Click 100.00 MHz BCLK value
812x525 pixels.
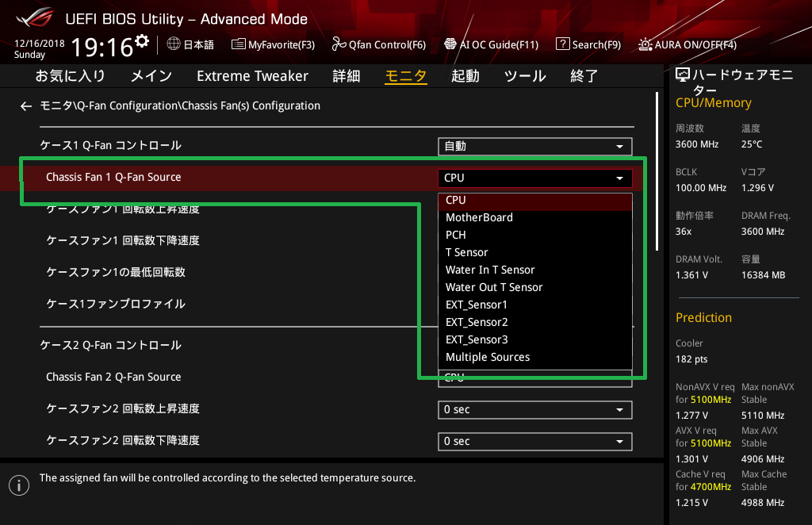pos(701,188)
